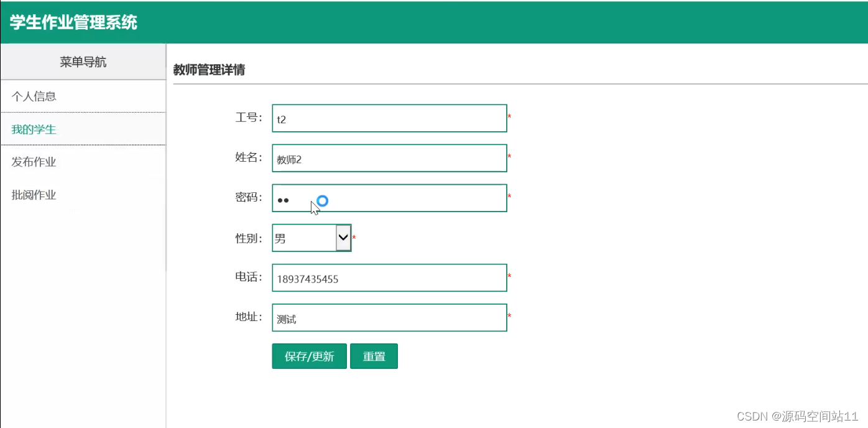Open 个人信息 from the sidebar

click(x=34, y=96)
